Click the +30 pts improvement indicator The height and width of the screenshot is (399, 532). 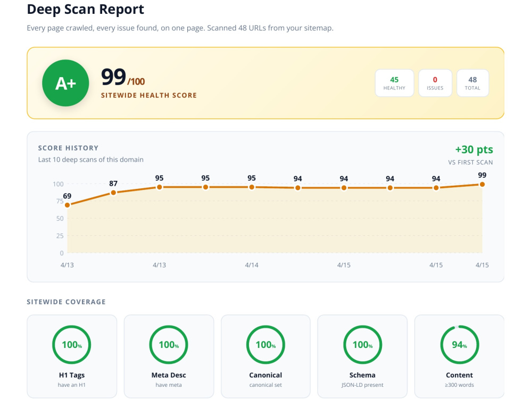(474, 149)
